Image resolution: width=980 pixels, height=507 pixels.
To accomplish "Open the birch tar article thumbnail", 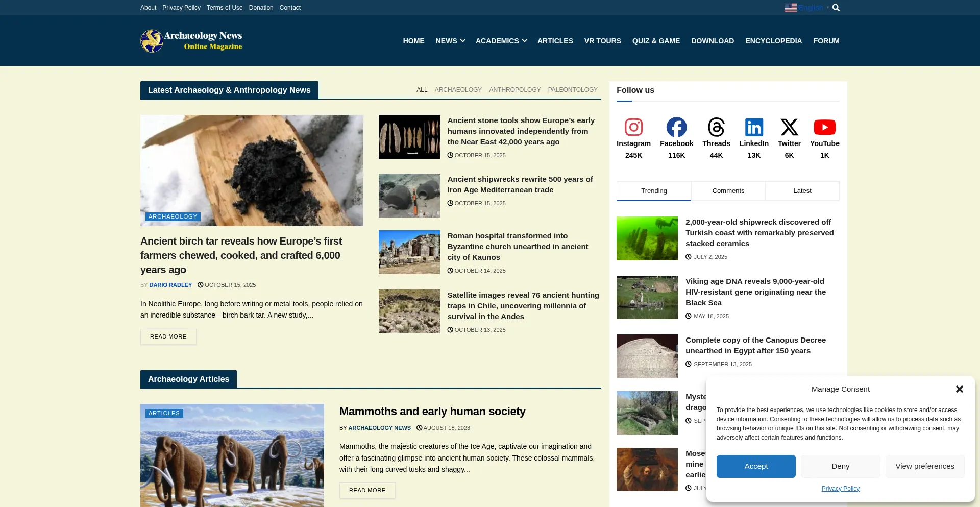I will [252, 170].
